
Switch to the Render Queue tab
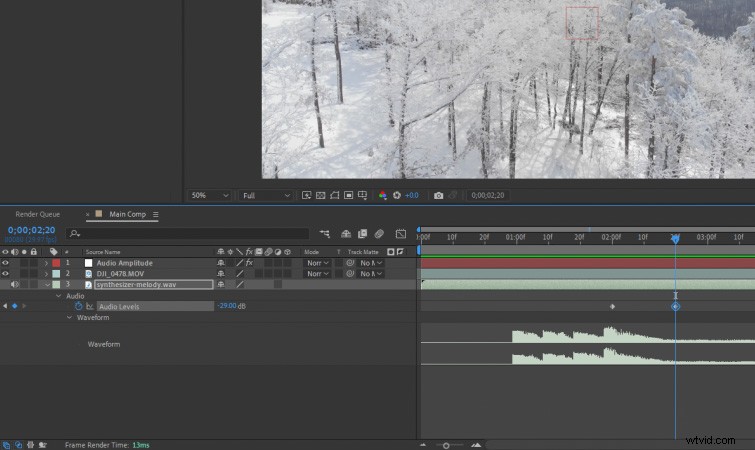(38, 214)
